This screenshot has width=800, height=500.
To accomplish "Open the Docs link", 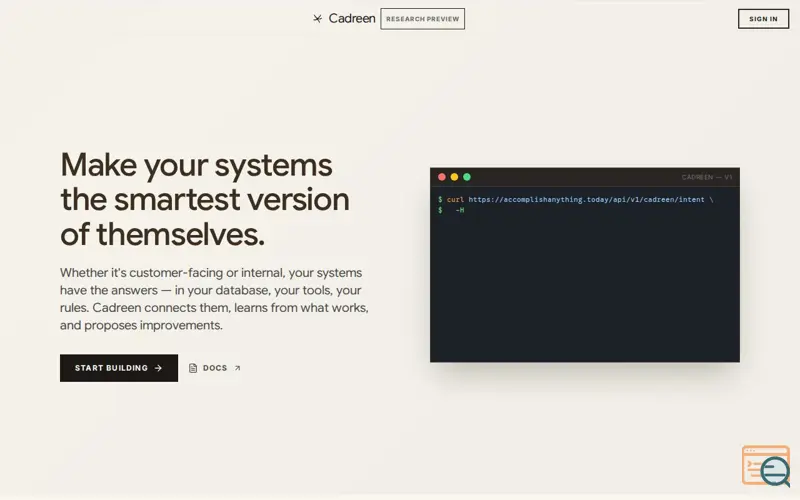I will point(215,368).
